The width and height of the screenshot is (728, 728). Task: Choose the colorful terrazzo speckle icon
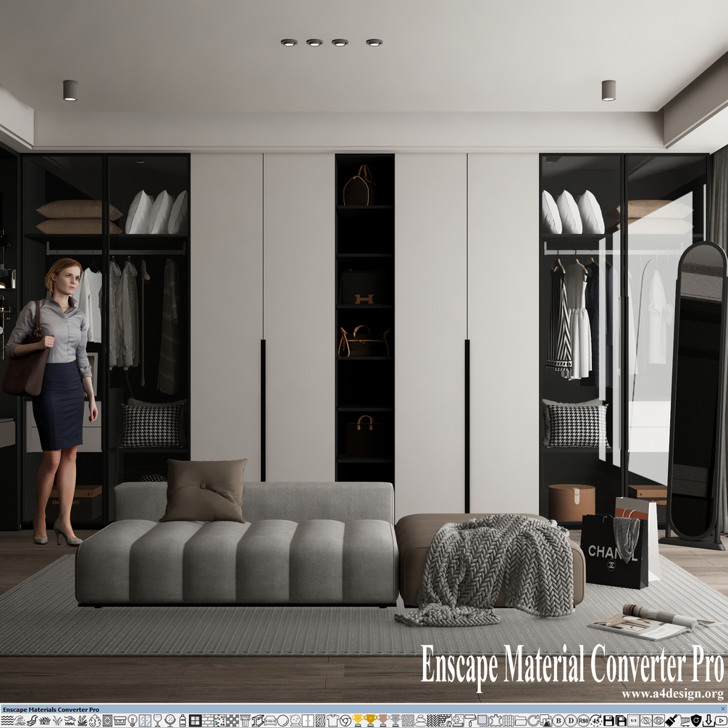(x=220, y=721)
